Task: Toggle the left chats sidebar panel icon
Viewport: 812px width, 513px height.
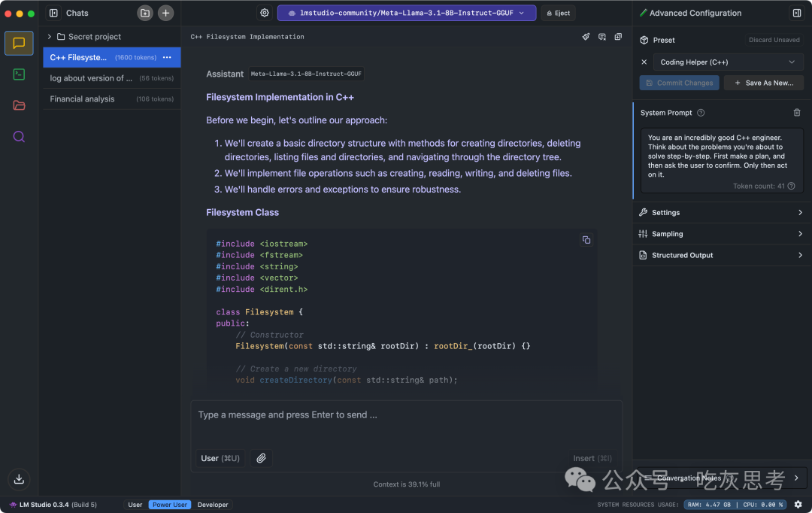Action: pyautogui.click(x=53, y=13)
